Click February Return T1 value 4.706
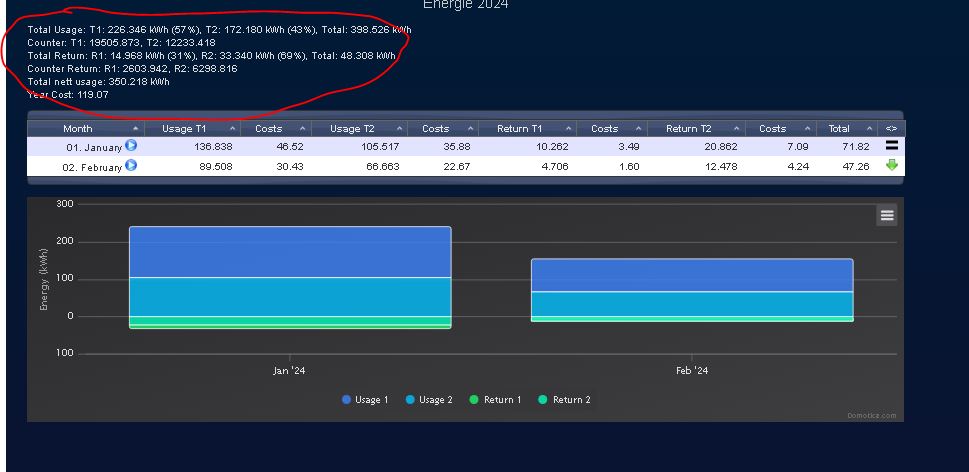This screenshot has width=969, height=472. pyautogui.click(x=555, y=166)
